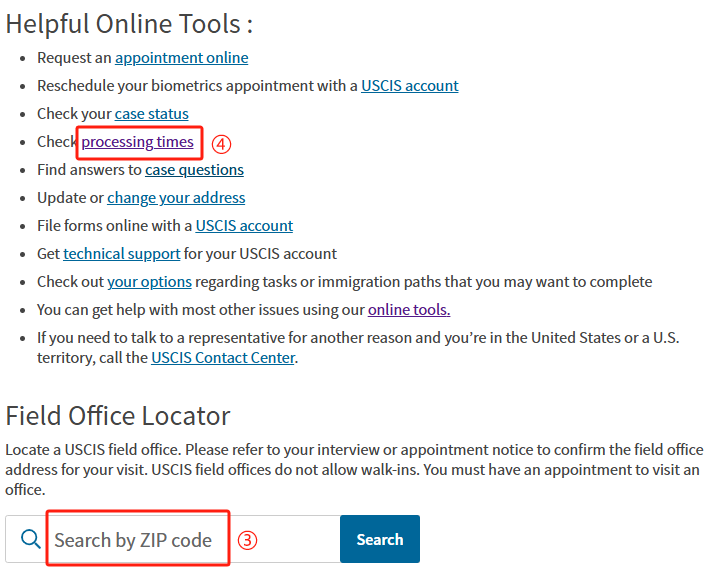
Task: Open the appointment online link
Action: click(182, 58)
